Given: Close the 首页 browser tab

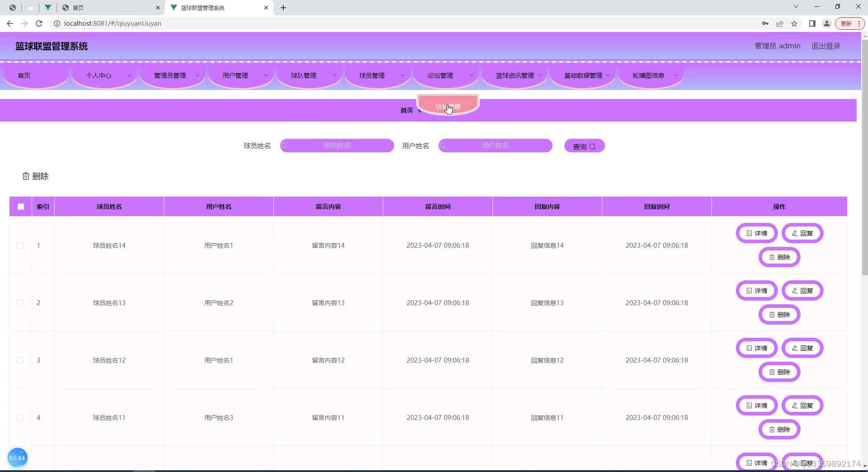Looking at the screenshot, I should [x=158, y=8].
